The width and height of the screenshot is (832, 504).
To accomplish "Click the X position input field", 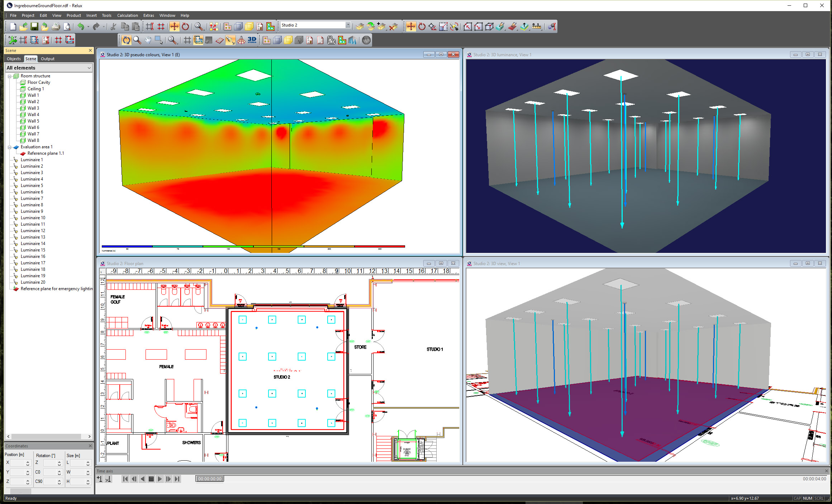I will [x=18, y=463].
